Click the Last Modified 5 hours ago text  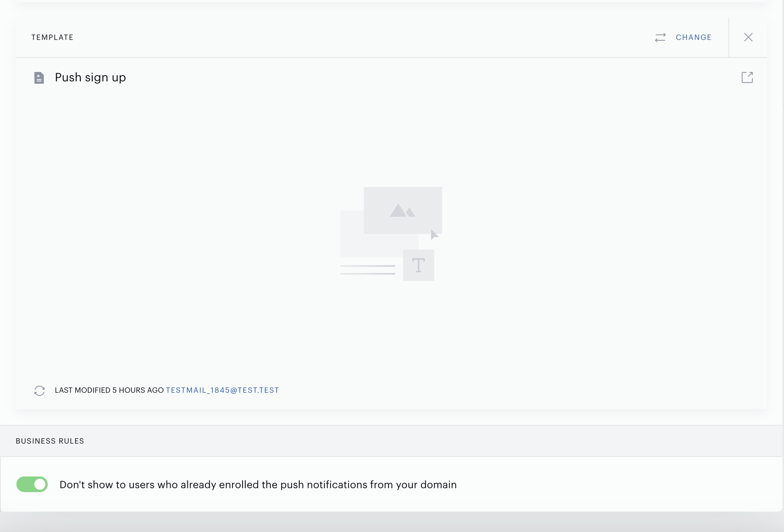pyautogui.click(x=109, y=390)
